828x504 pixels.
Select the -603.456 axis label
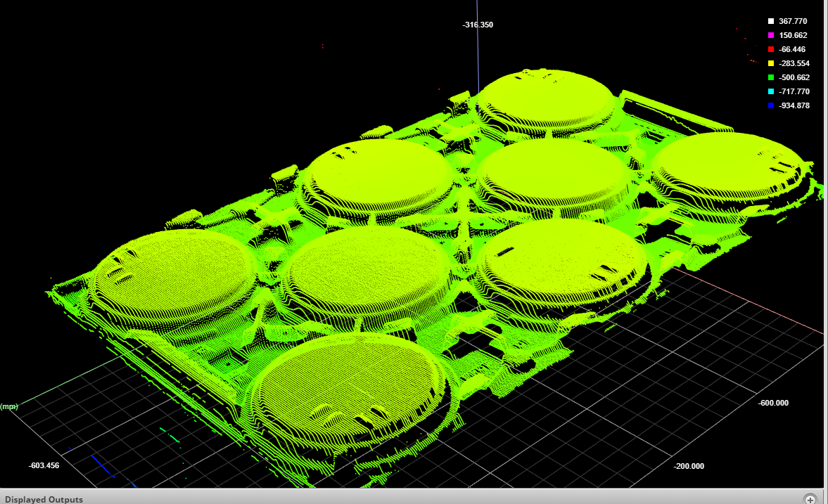click(44, 465)
